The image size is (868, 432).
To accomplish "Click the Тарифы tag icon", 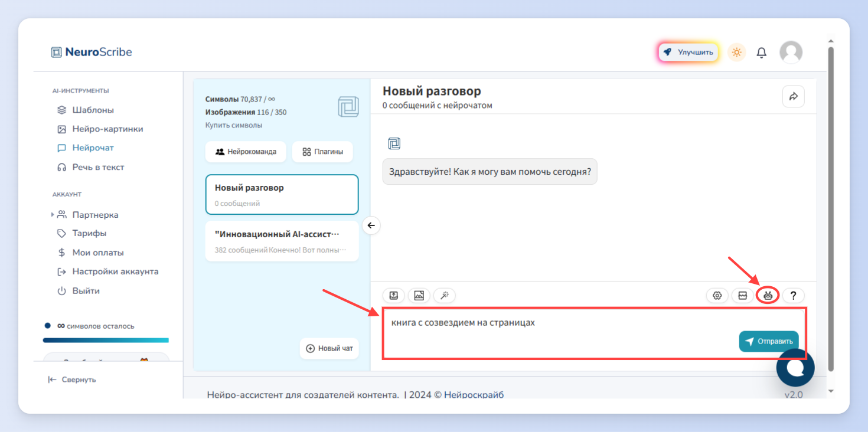I will point(61,234).
